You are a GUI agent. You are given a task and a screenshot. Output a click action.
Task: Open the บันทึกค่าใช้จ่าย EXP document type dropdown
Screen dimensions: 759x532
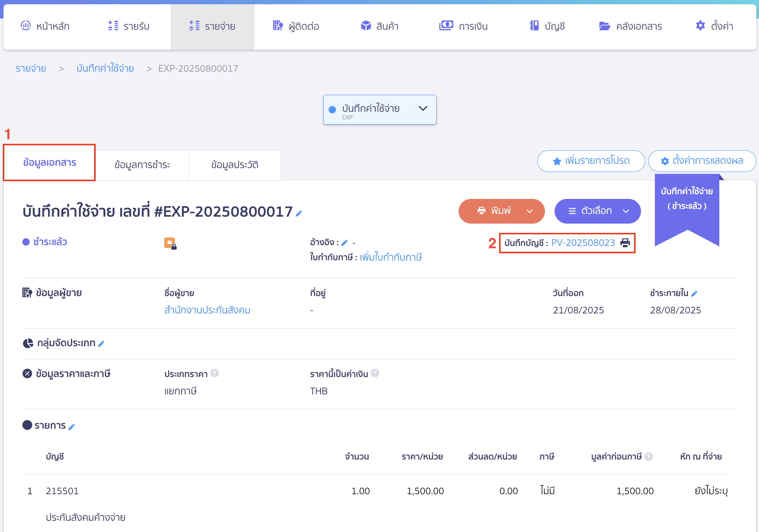pyautogui.click(x=379, y=110)
